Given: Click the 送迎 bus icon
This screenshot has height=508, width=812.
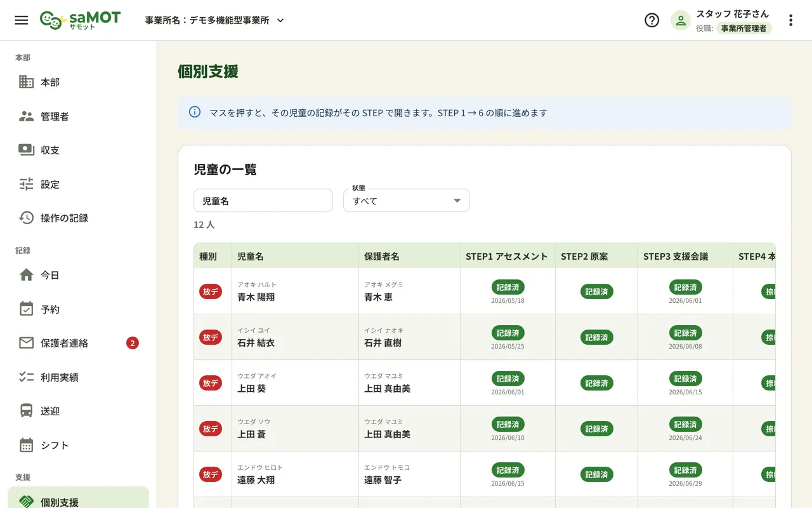Looking at the screenshot, I should coord(26,411).
